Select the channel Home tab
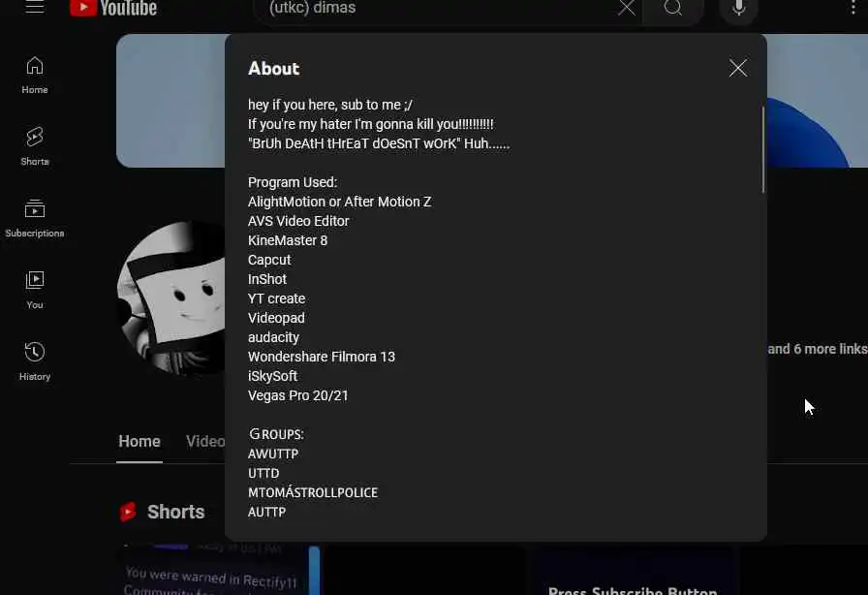 [139, 442]
